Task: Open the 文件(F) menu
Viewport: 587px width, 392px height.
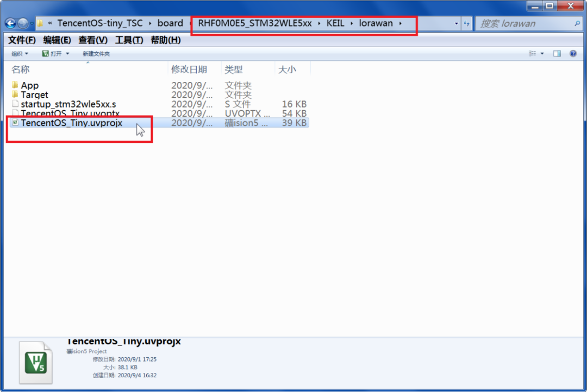Action: (22, 40)
